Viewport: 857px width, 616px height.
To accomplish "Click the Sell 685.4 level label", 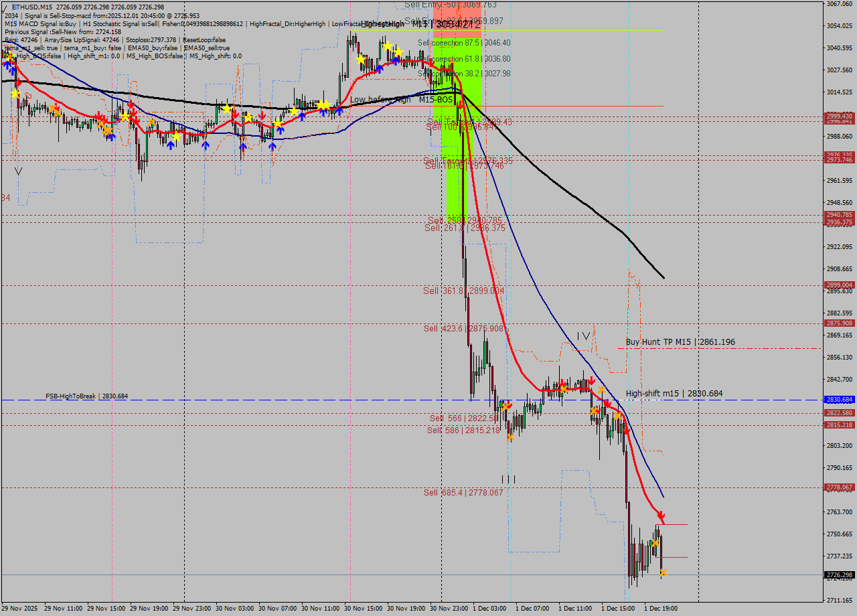I will (x=463, y=493).
